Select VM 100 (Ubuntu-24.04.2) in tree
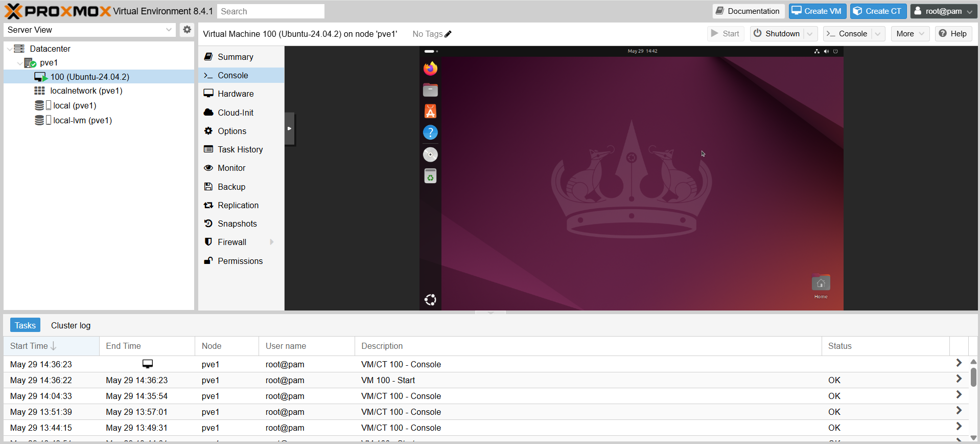This screenshot has height=444, width=980. [99, 77]
